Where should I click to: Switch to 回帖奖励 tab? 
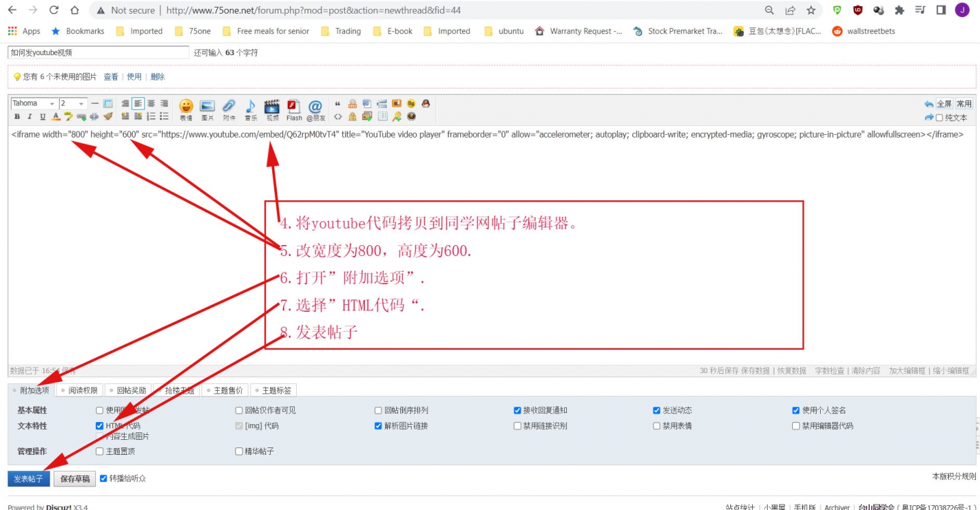(x=128, y=390)
